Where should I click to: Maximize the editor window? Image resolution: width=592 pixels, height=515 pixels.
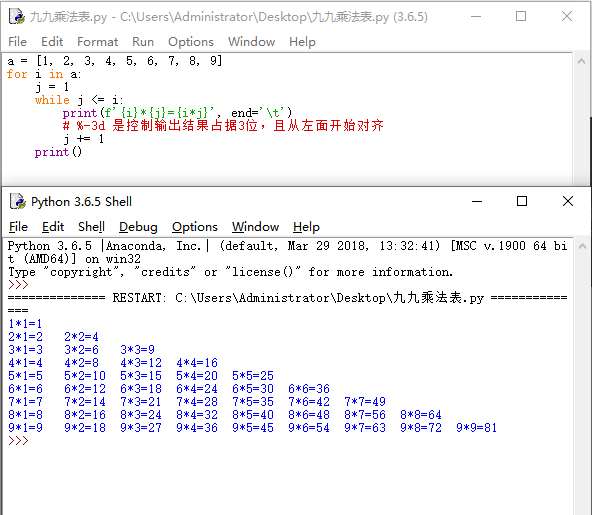pos(521,16)
